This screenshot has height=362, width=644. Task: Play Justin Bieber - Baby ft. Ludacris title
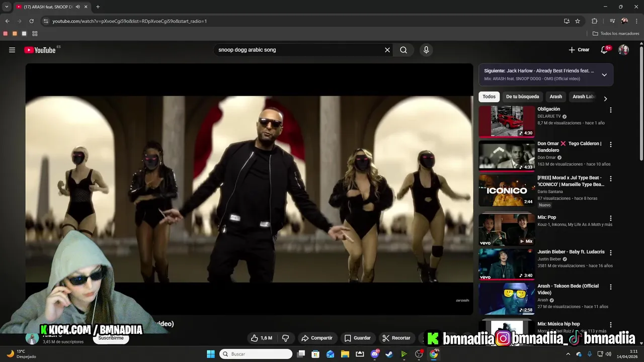(x=571, y=252)
